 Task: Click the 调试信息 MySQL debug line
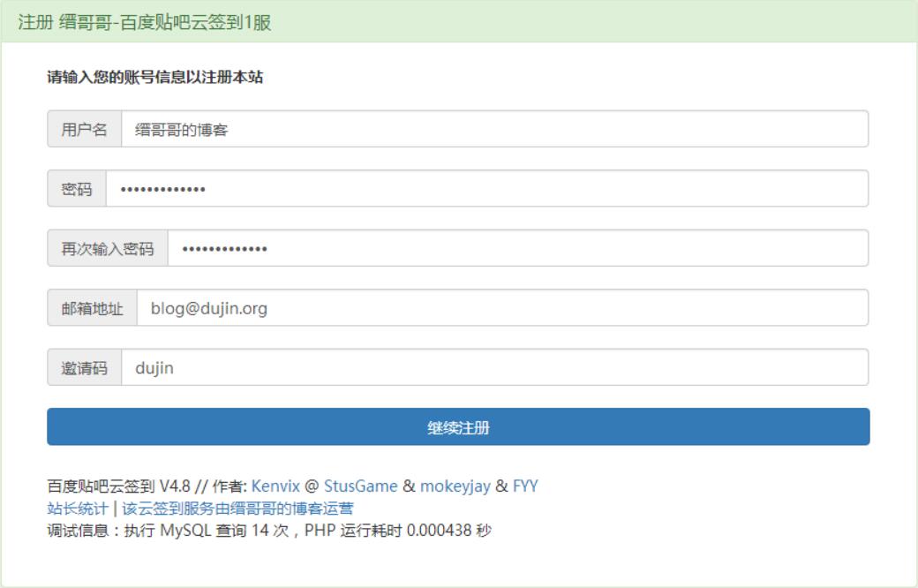click(x=269, y=531)
